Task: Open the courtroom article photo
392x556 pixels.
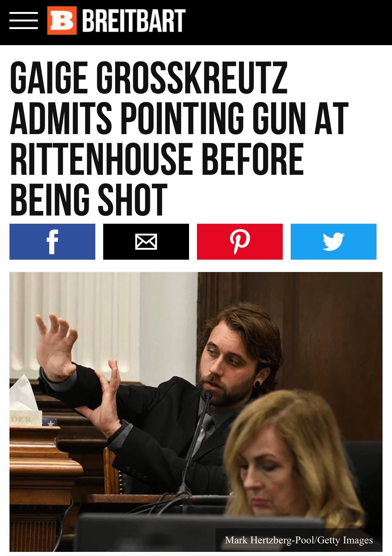Action: pyautogui.click(x=196, y=412)
